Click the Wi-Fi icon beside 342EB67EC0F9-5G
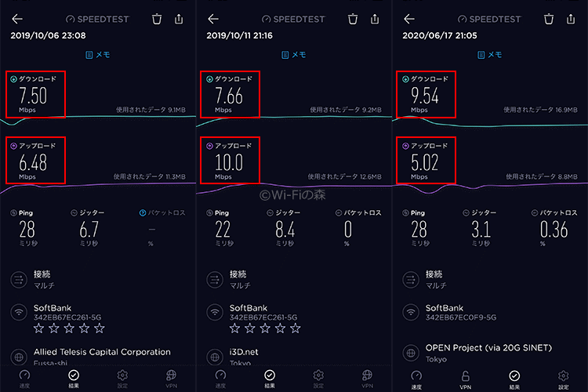The width and height of the screenshot is (588, 392). pos(411,312)
